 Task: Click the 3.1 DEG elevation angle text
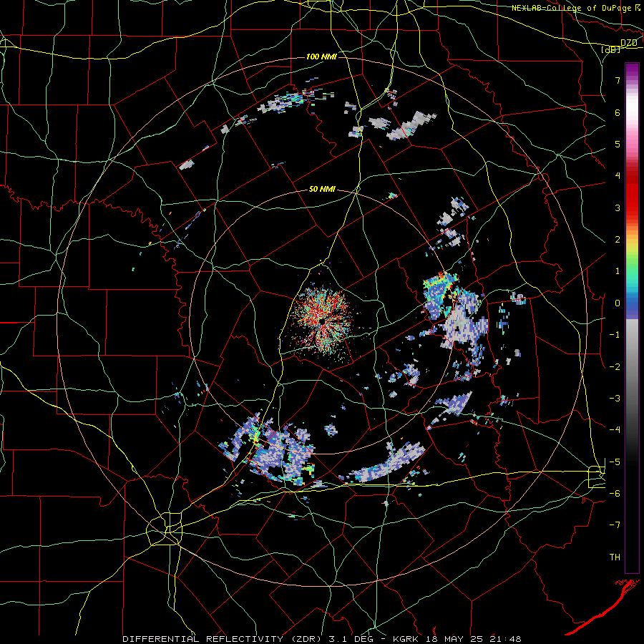[351, 639]
